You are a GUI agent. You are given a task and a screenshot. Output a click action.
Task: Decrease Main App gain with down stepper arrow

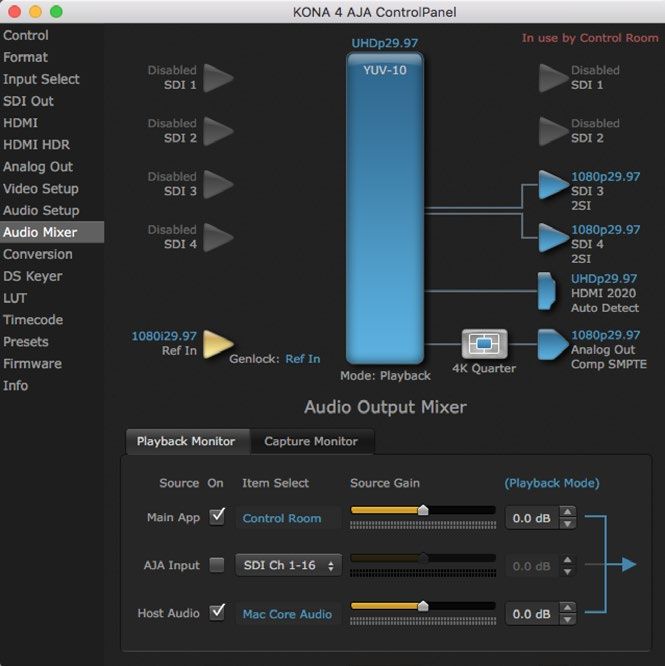click(x=567, y=524)
